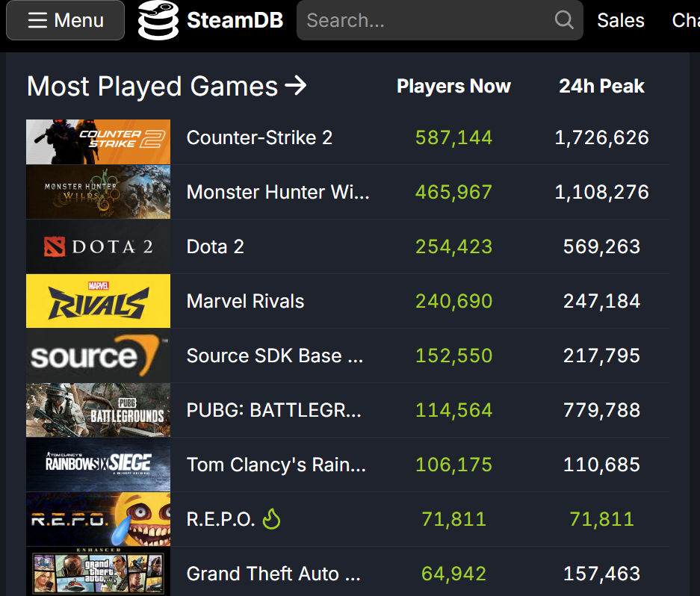Click the 1,108,276 peak value
Viewport: 700px width, 596px height.
pyautogui.click(x=601, y=192)
